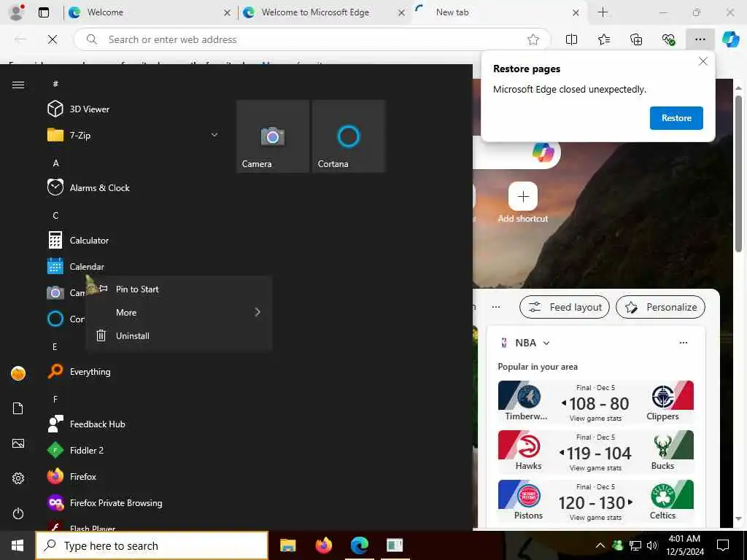This screenshot has height=560, width=747.
Task: Open the clock showing 4:01 AM
Action: coord(684,545)
